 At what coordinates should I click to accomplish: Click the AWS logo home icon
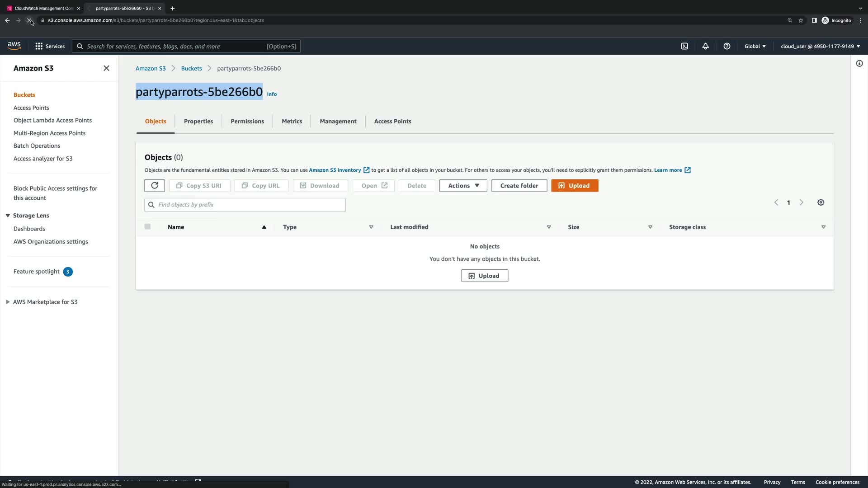click(14, 46)
